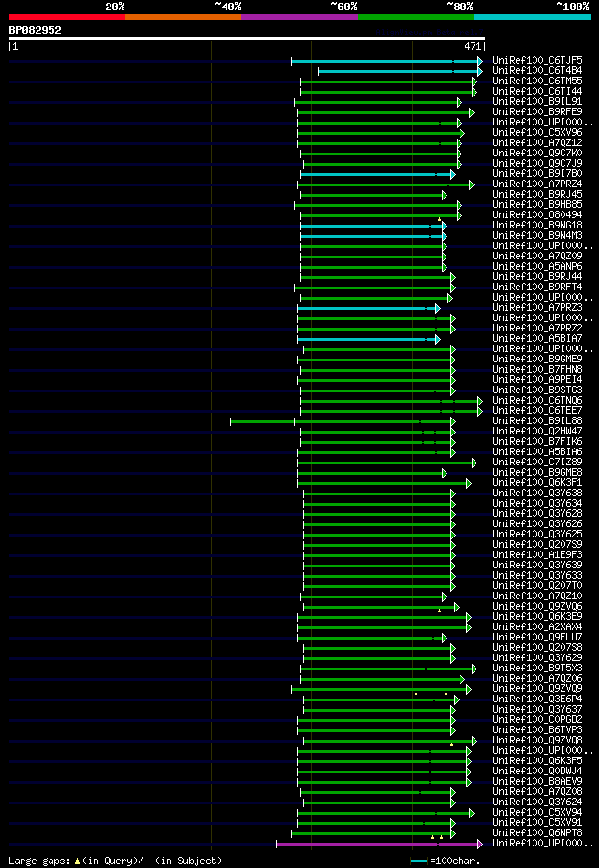Choose the UniRef100_B6TVP3 label
Image resolution: width=599 pixels, height=868 pixels.
pyautogui.click(x=537, y=730)
